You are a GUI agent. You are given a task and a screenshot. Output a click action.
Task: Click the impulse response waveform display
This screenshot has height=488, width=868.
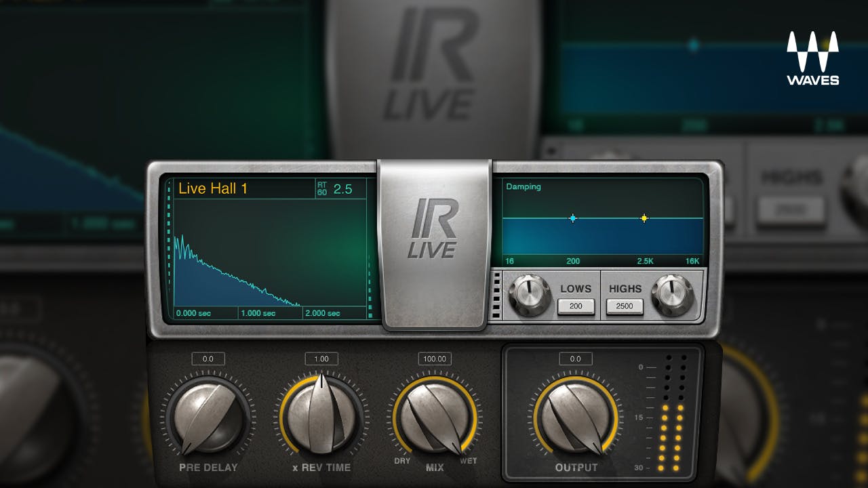[x=270, y=253]
